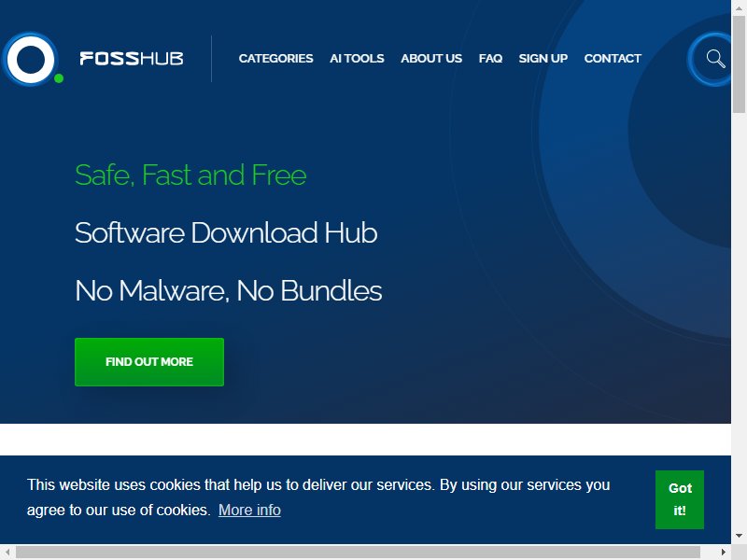This screenshot has width=747, height=560.
Task: Go to AI Tools
Action: tap(357, 58)
